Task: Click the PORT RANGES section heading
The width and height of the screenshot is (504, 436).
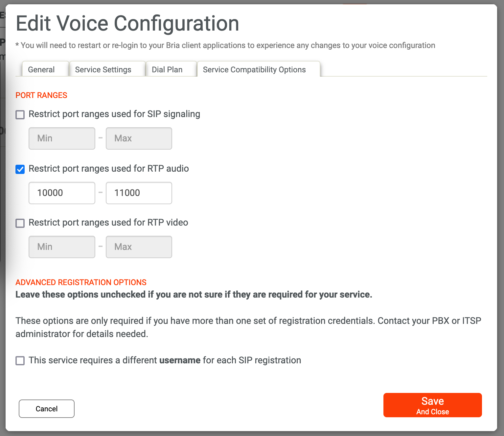Action: point(41,95)
